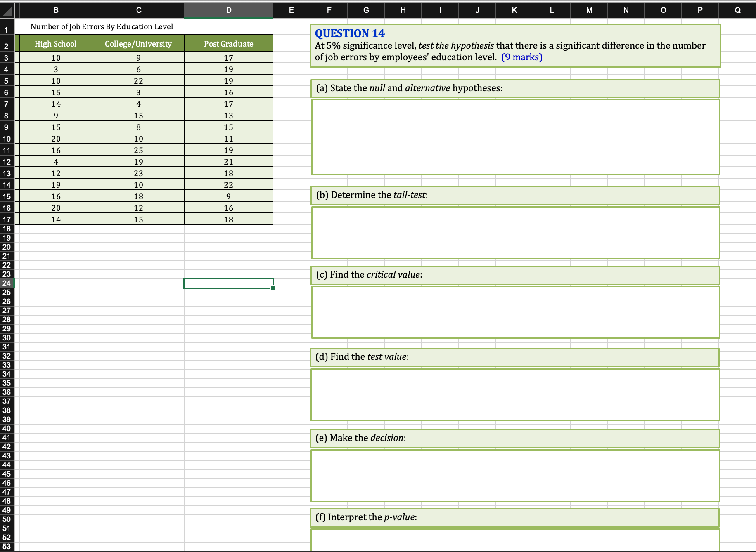This screenshot has height=552, width=756.
Task: Select row 24 by clicking its row number
Action: pos(6,283)
